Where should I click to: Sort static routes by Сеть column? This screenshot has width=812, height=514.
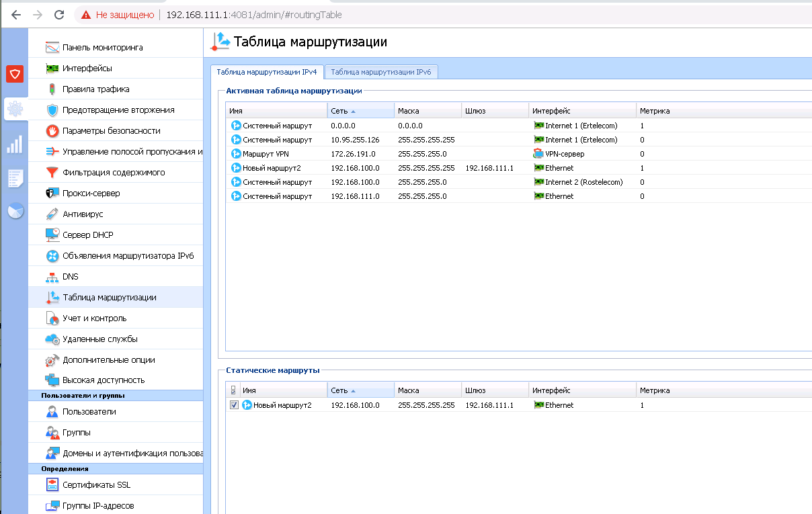pyautogui.click(x=361, y=390)
